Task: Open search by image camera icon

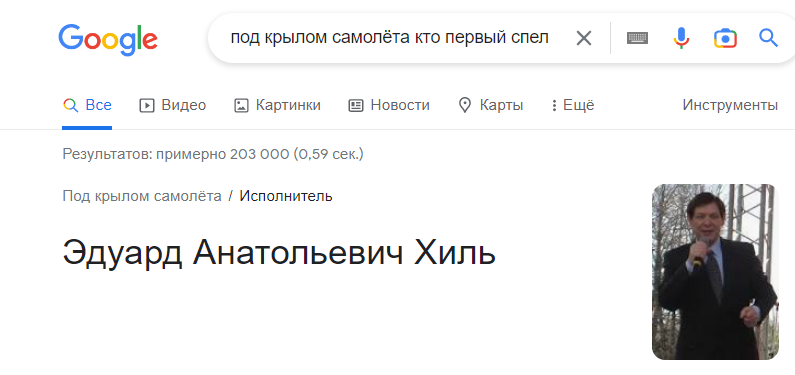Action: (725, 39)
